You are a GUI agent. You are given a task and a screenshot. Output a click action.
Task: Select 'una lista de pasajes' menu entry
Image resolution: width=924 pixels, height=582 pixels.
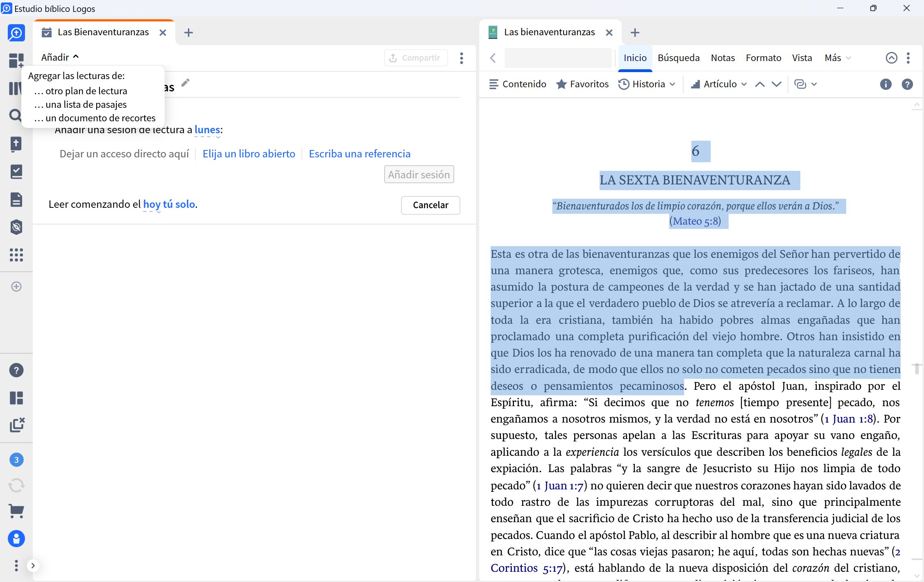[x=80, y=105]
